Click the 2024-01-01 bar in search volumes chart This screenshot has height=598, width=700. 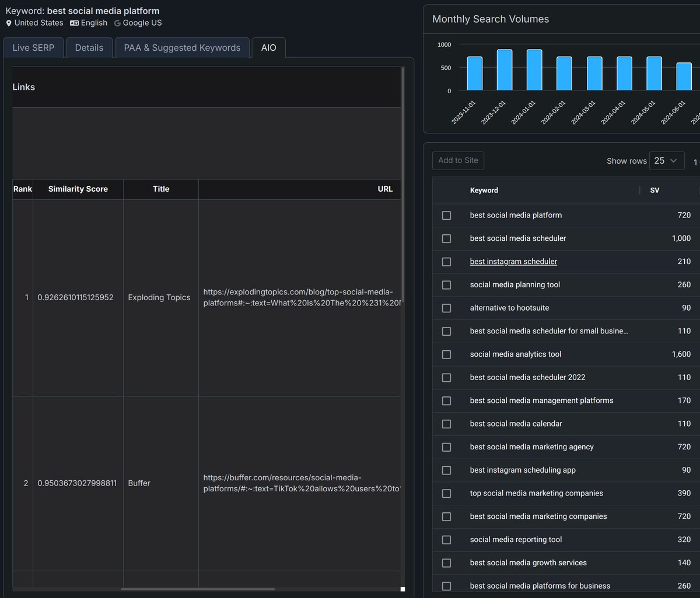(x=534, y=70)
